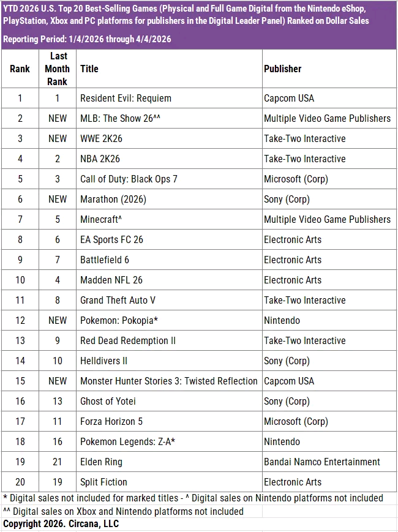This screenshot has width=398, height=532.
Task: Click the Pokemon: Pokopia title cell
Action: tap(119, 320)
